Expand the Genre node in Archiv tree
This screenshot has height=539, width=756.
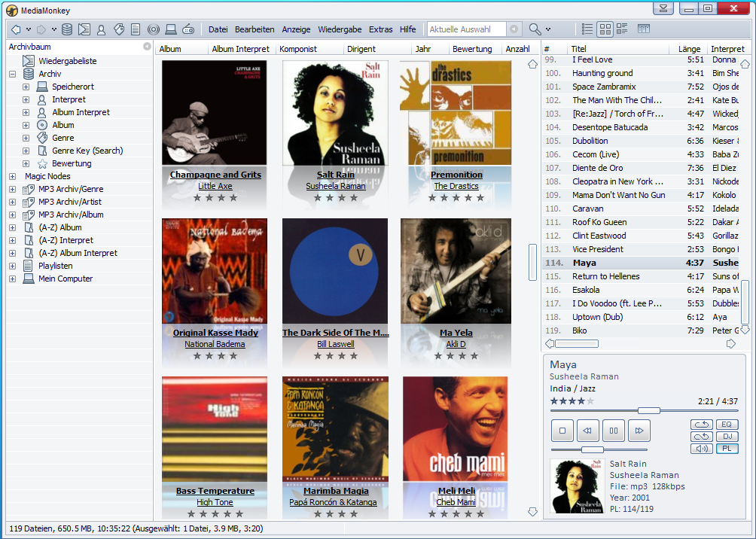[26, 138]
